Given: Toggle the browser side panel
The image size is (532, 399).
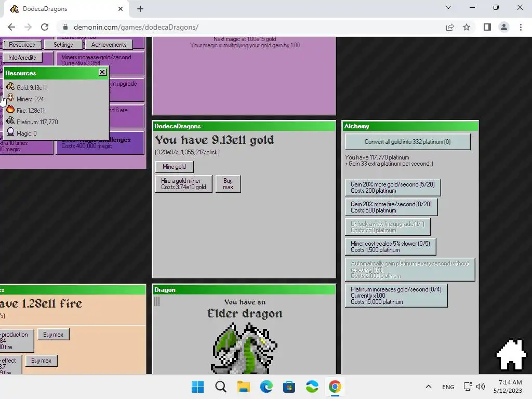Looking at the screenshot, I should 487,27.
